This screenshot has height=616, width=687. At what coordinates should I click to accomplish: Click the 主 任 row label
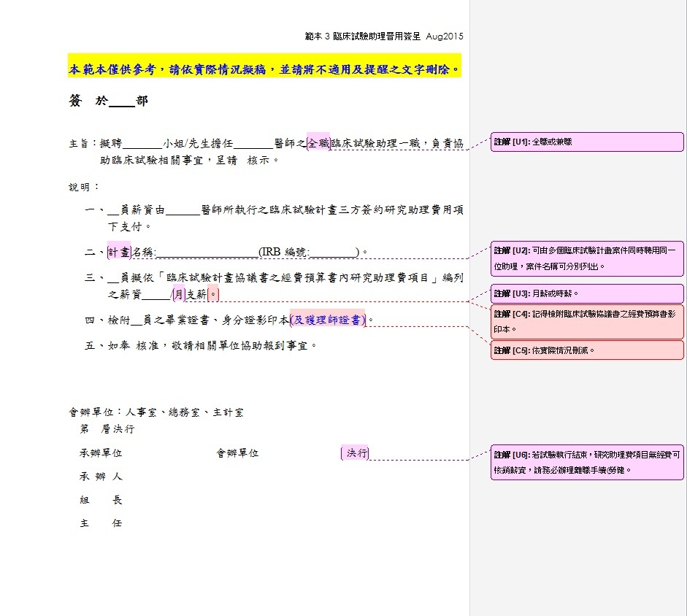[101, 523]
